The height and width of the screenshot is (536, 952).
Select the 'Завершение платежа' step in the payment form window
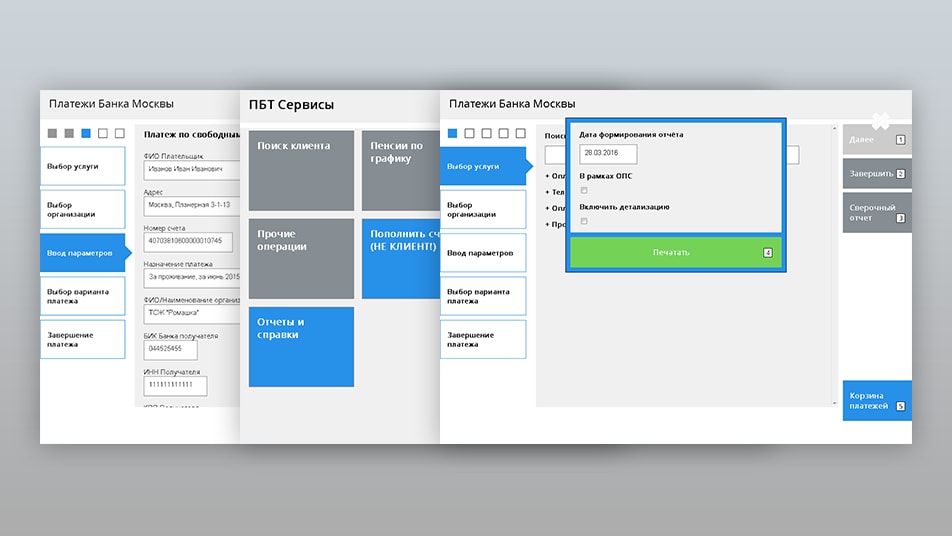pyautogui.click(x=83, y=339)
